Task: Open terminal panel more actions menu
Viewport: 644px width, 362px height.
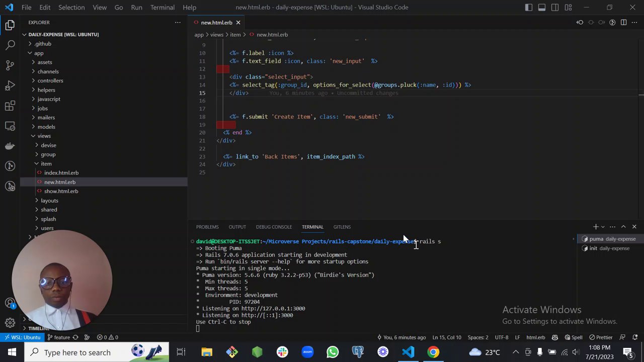Action: click(612, 227)
